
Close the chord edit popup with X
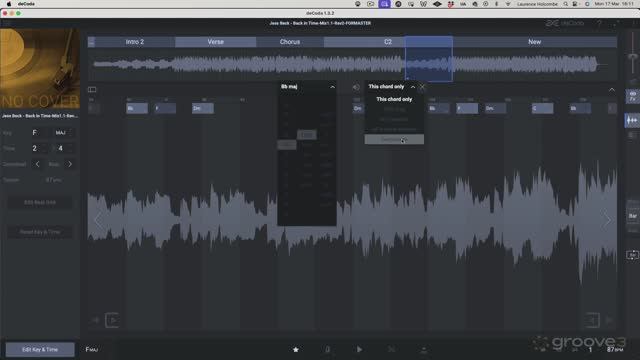(x=422, y=87)
